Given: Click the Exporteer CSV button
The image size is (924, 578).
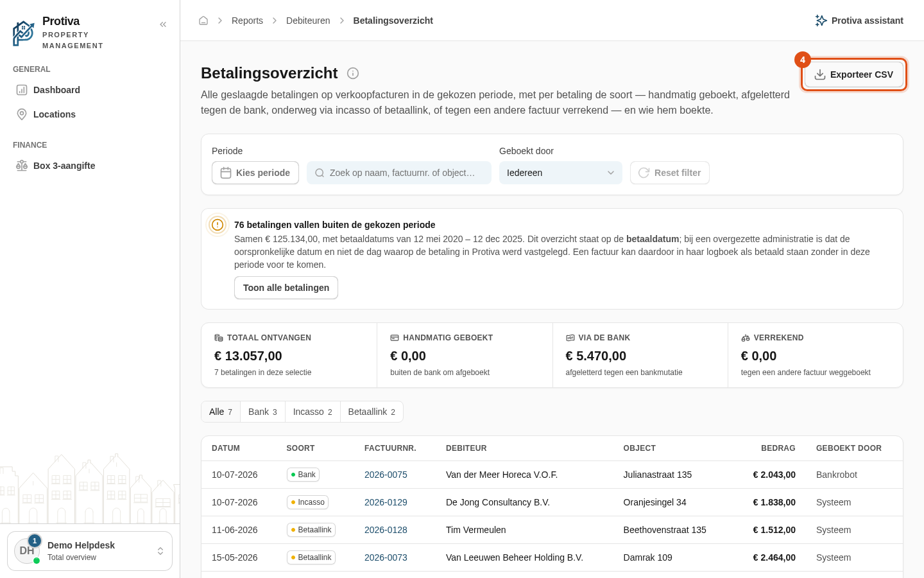Looking at the screenshot, I should pyautogui.click(x=854, y=74).
